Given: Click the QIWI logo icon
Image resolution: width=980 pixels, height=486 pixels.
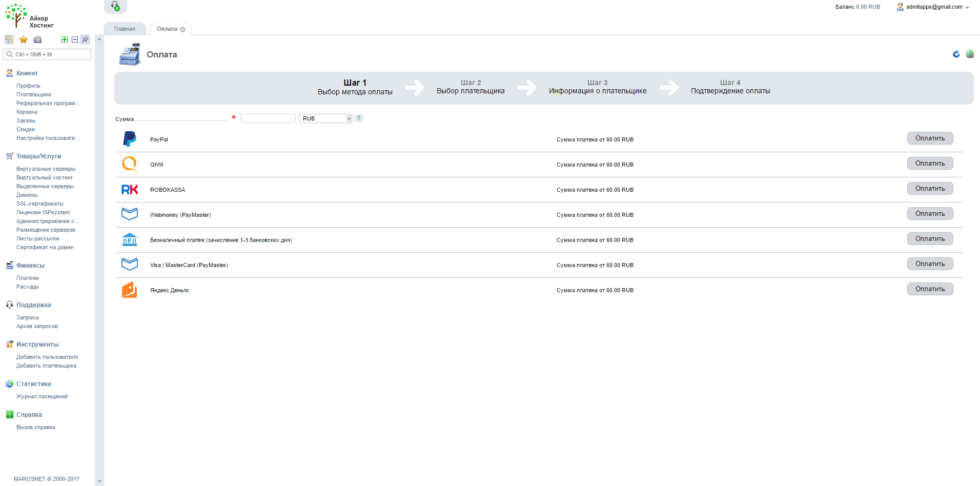Looking at the screenshot, I should (130, 164).
